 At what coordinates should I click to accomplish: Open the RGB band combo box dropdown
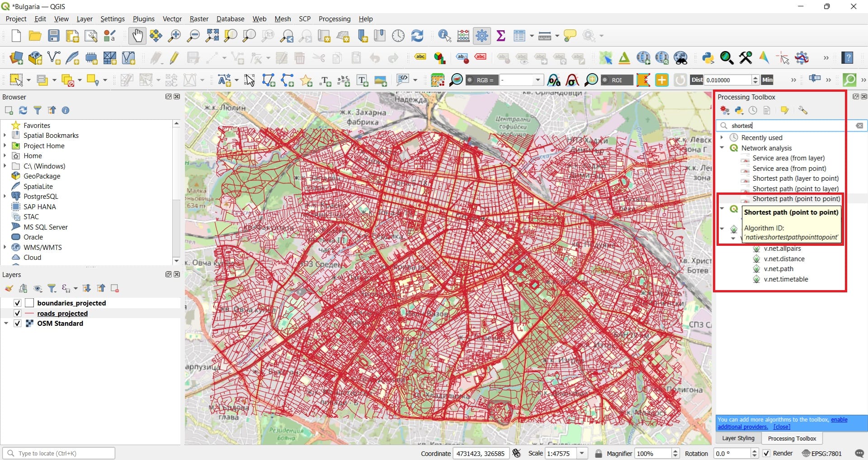[x=538, y=80]
